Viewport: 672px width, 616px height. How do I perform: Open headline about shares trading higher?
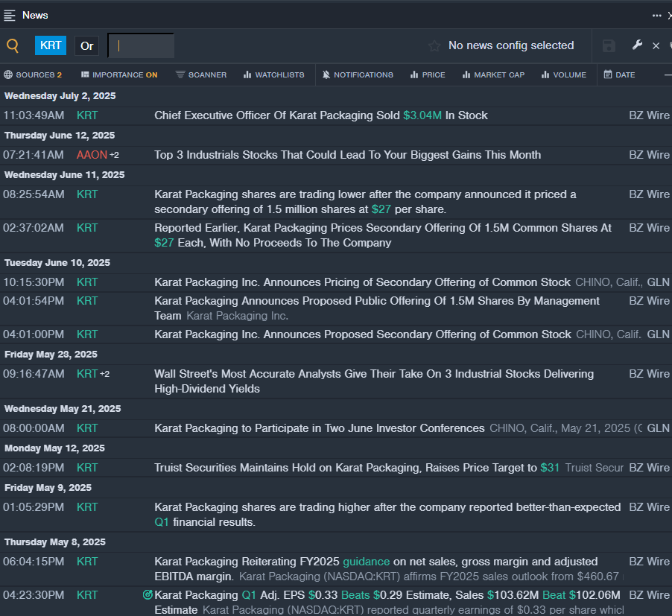point(387,515)
